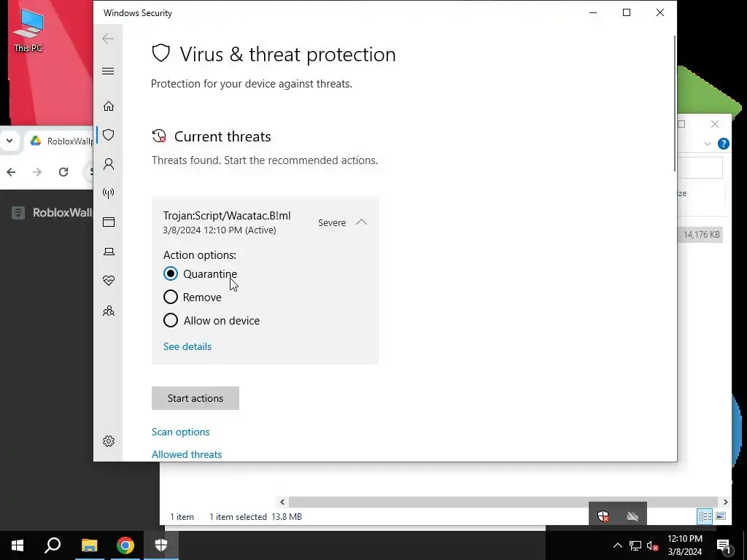This screenshot has height=560, width=747.
Task: Open Family options section
Action: point(109,311)
